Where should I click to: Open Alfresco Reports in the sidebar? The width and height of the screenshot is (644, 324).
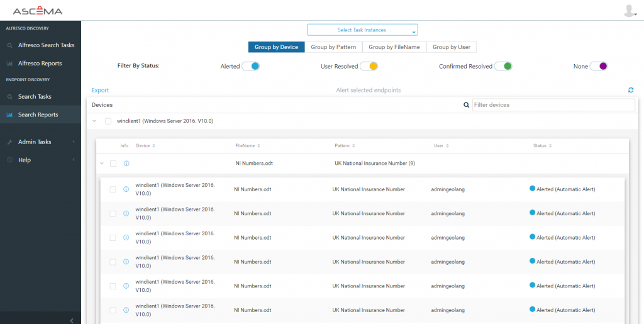pyautogui.click(x=41, y=64)
